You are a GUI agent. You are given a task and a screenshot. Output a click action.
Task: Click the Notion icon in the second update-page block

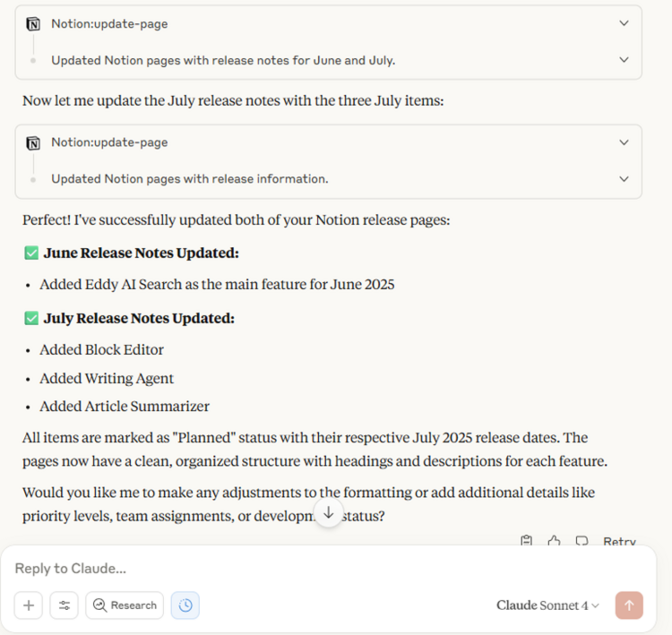33,143
